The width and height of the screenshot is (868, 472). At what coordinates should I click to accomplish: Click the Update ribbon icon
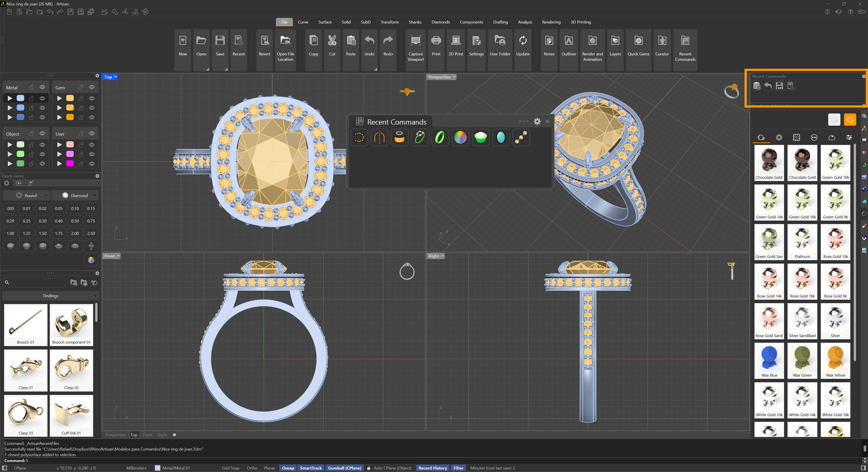(523, 41)
